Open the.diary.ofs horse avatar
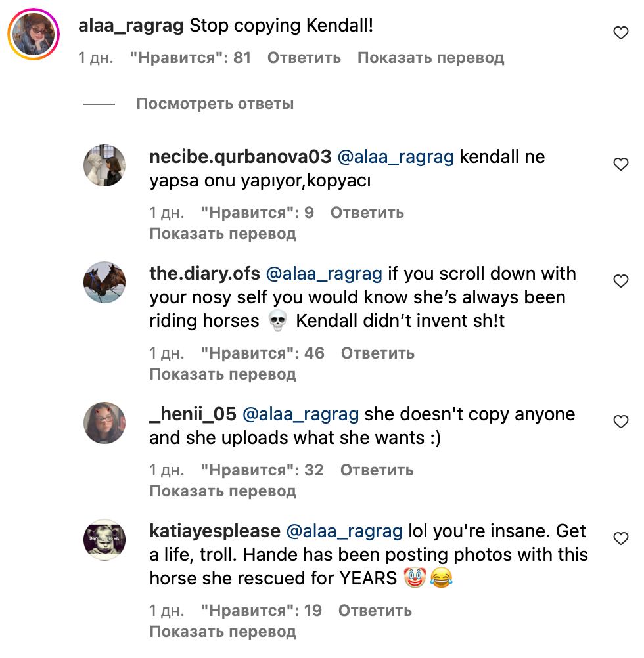This screenshot has width=644, height=658. [104, 282]
